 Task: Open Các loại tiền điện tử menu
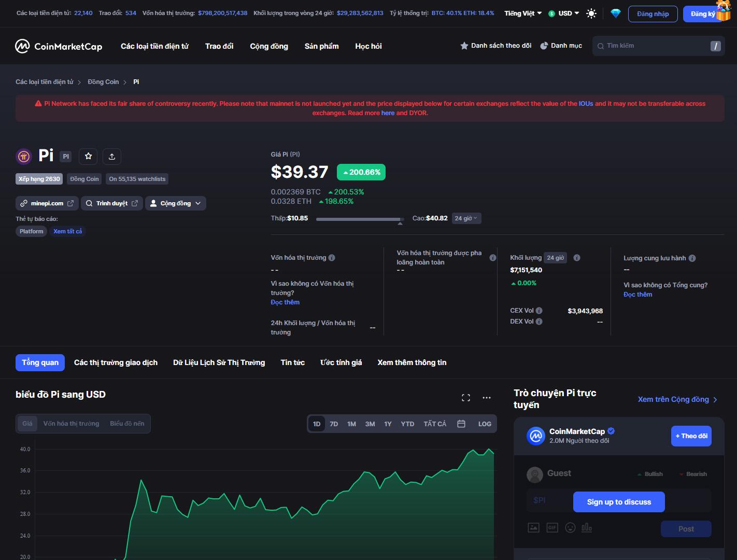[x=154, y=46]
